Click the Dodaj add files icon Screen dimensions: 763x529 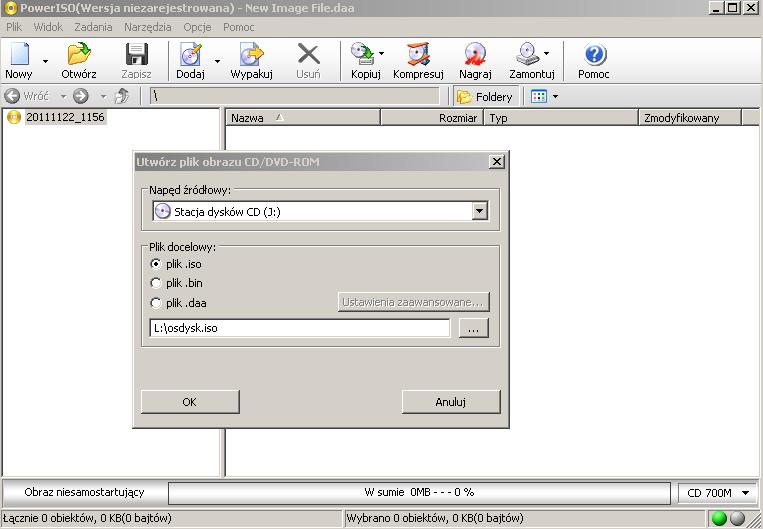(191, 54)
